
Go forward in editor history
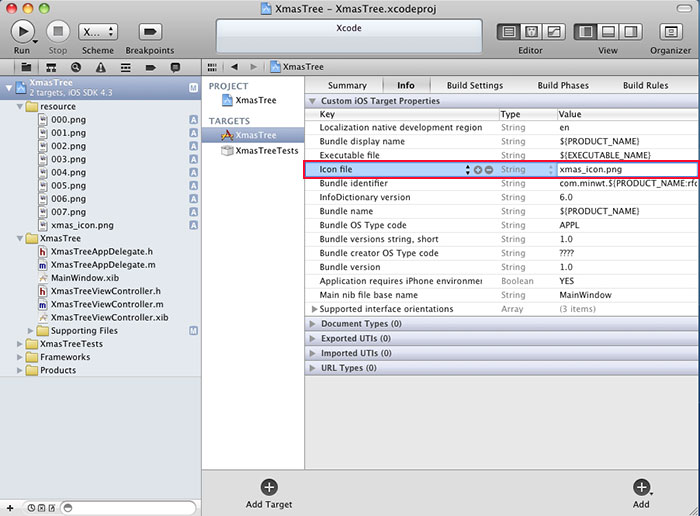click(x=254, y=67)
